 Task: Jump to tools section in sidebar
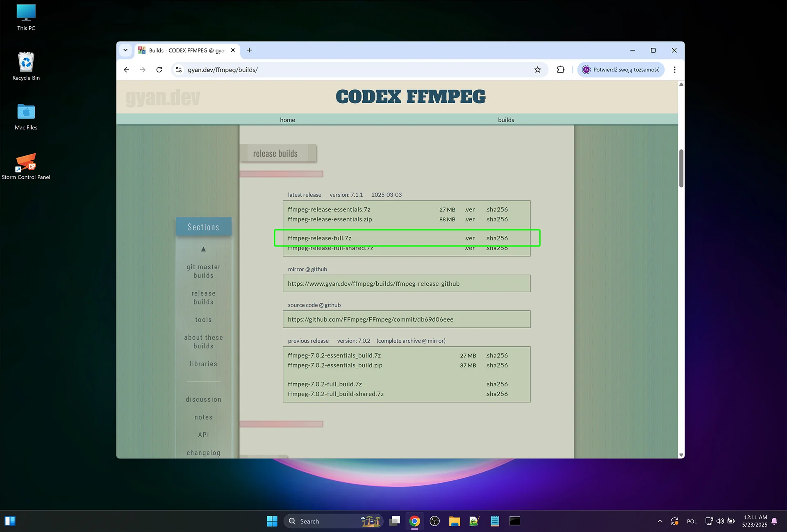(x=203, y=320)
